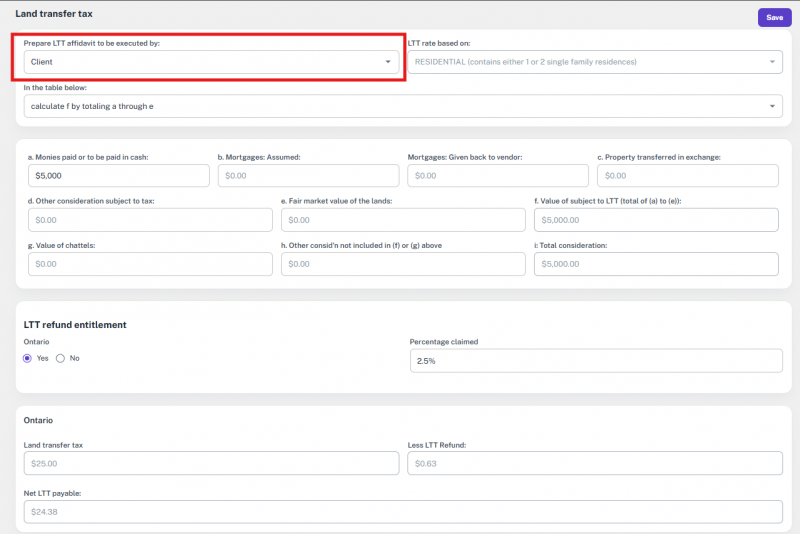The height and width of the screenshot is (534, 800).
Task: Click the Total consideration field
Action: click(x=656, y=263)
